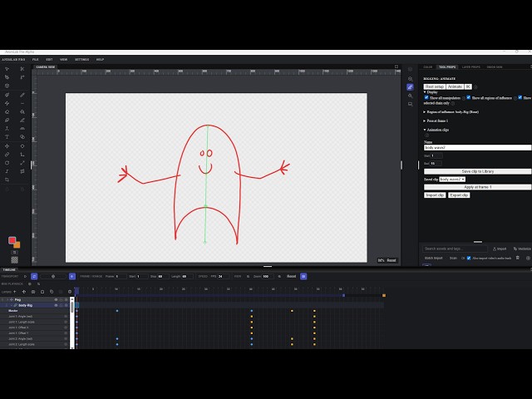
Task: Click the timeline Reset zoom button
Action: (x=292, y=277)
